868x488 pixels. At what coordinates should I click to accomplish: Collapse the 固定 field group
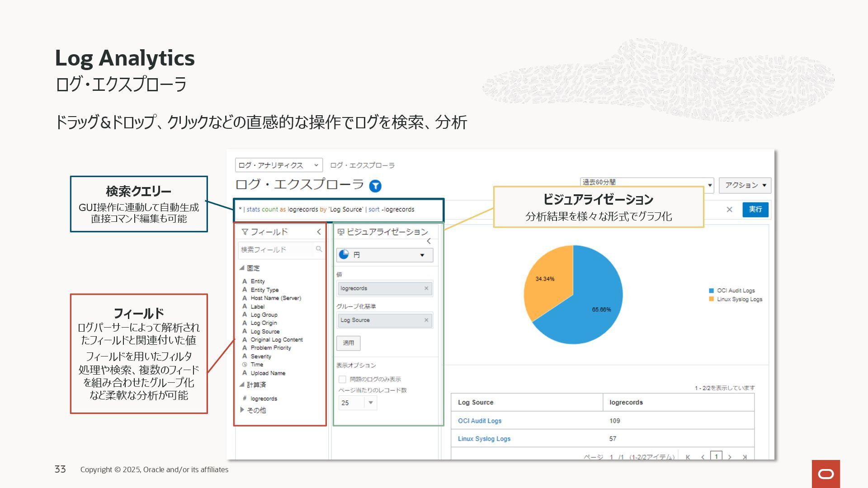click(x=242, y=268)
